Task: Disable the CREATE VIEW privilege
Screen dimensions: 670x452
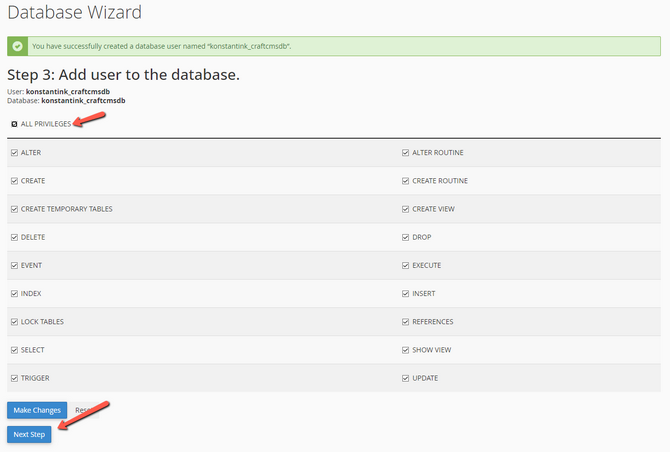Action: coord(406,209)
